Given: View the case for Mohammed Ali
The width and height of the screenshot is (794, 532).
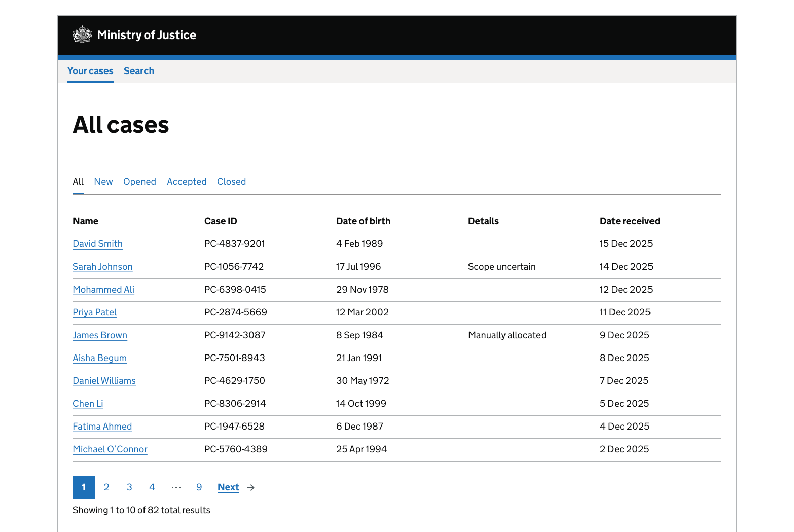Looking at the screenshot, I should coord(103,290).
